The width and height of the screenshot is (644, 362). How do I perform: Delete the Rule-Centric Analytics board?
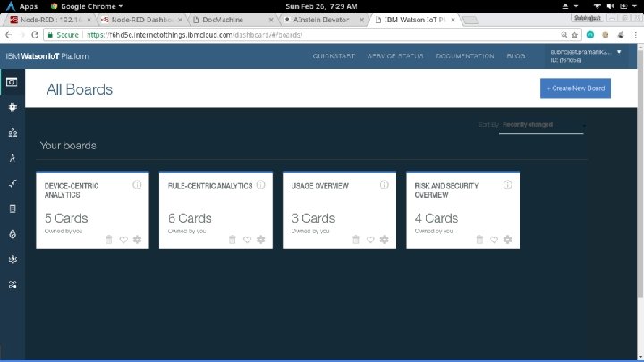click(233, 240)
